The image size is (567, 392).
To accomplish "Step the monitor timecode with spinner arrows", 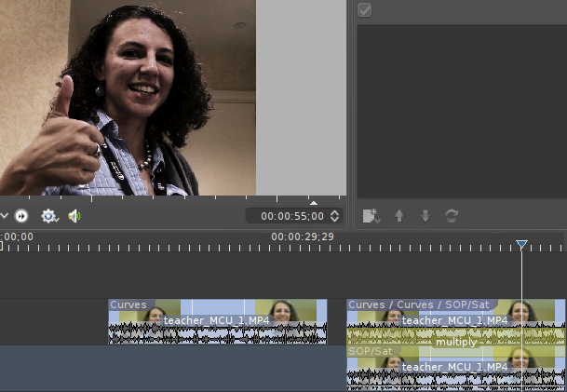I will coord(335,216).
